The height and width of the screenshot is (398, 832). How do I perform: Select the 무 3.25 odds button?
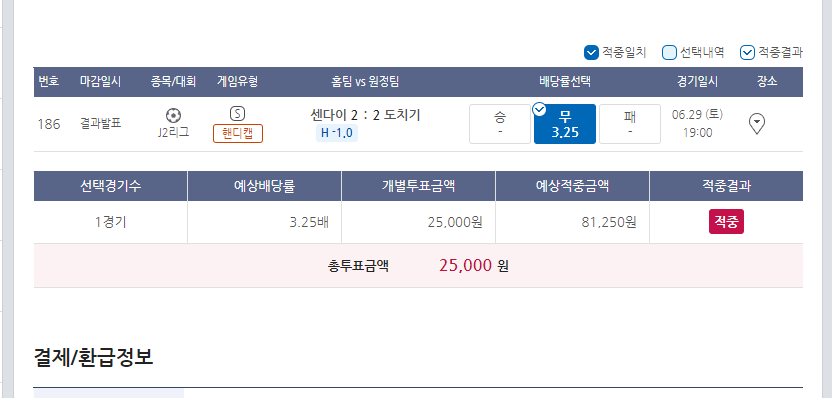[565, 124]
